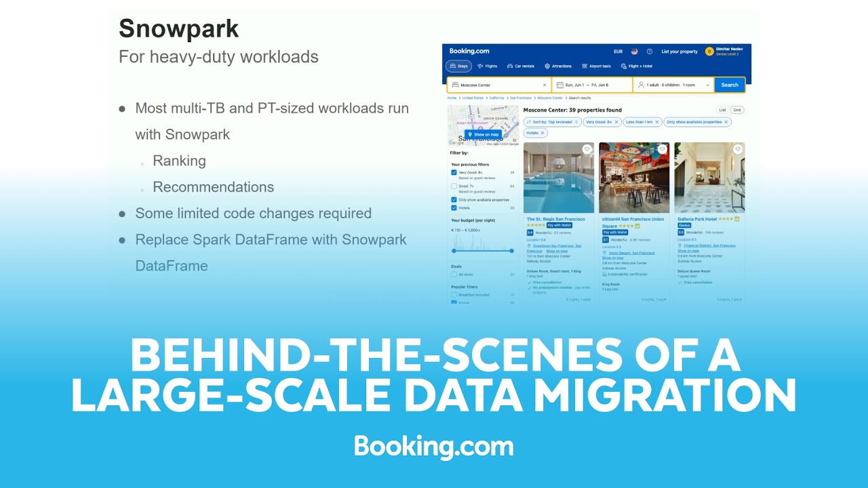Click the Booking.com logo in the header
The height and width of the screenshot is (488, 868).
[x=469, y=51]
